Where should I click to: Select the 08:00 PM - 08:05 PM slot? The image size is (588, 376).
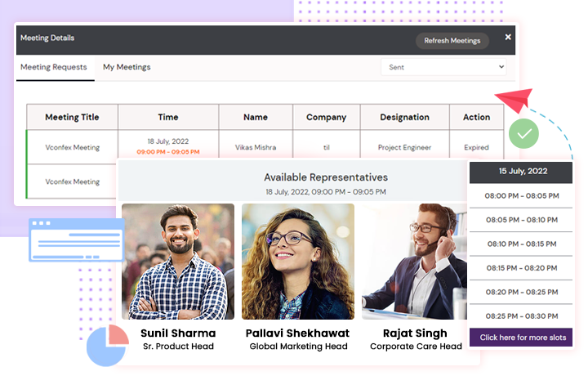[x=521, y=195]
